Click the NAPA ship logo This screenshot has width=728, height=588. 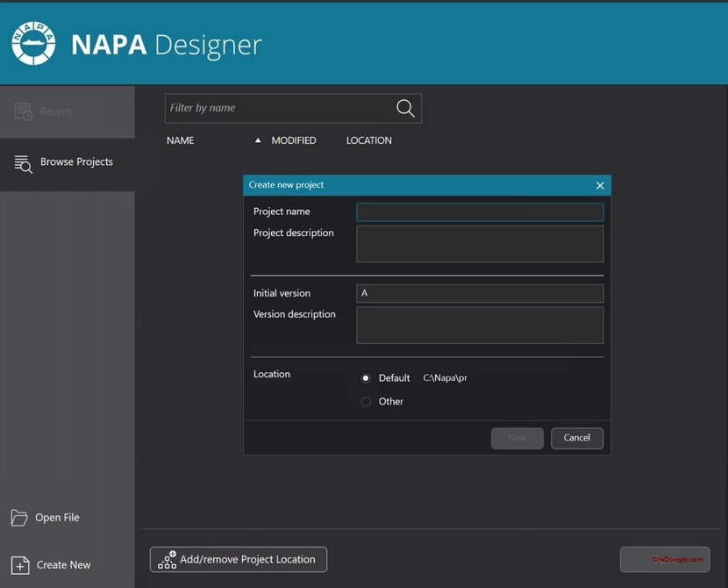point(33,41)
